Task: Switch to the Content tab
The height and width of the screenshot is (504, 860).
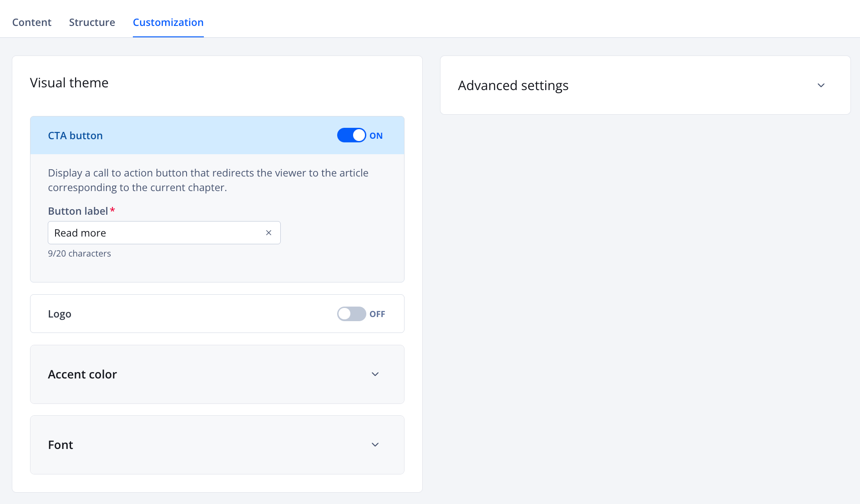Action: [32, 22]
